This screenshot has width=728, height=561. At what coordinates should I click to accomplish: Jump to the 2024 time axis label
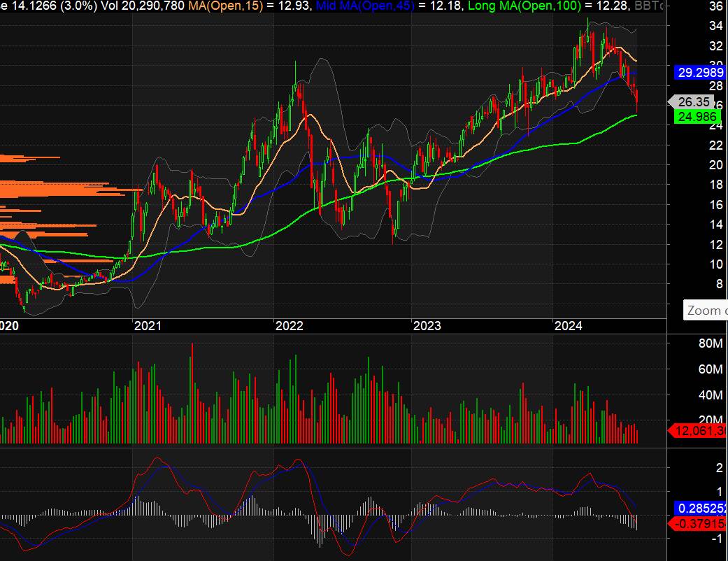click(568, 326)
